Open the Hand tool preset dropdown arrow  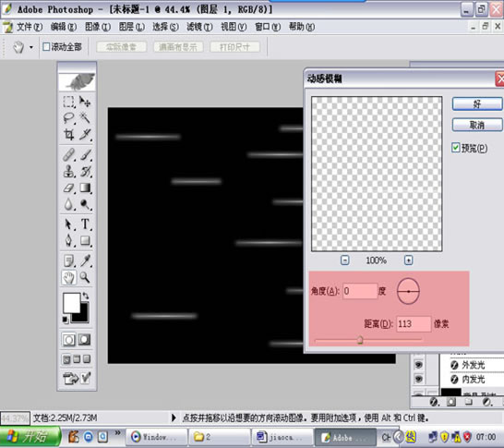[x=31, y=47]
